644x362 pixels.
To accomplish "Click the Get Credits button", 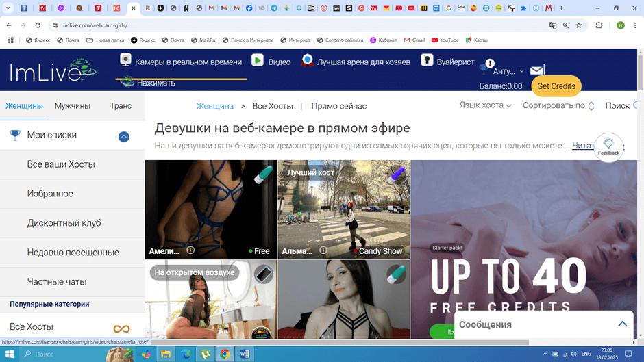I will click(556, 86).
